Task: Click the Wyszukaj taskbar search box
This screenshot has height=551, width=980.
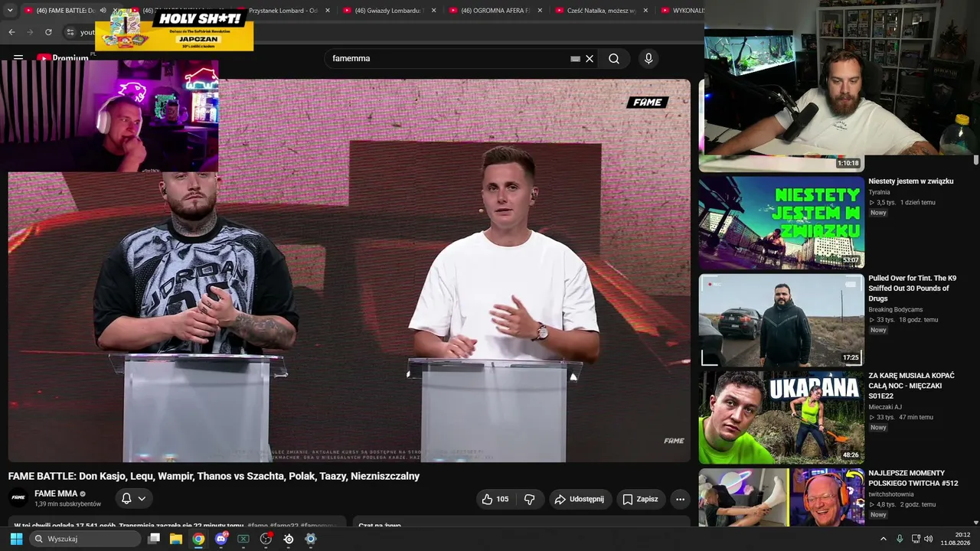Action: [x=86, y=539]
